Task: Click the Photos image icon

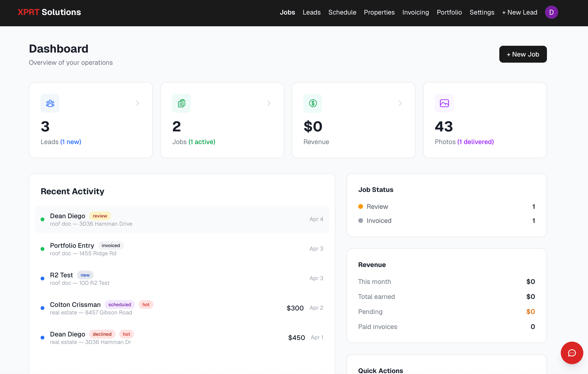Action: [444, 103]
